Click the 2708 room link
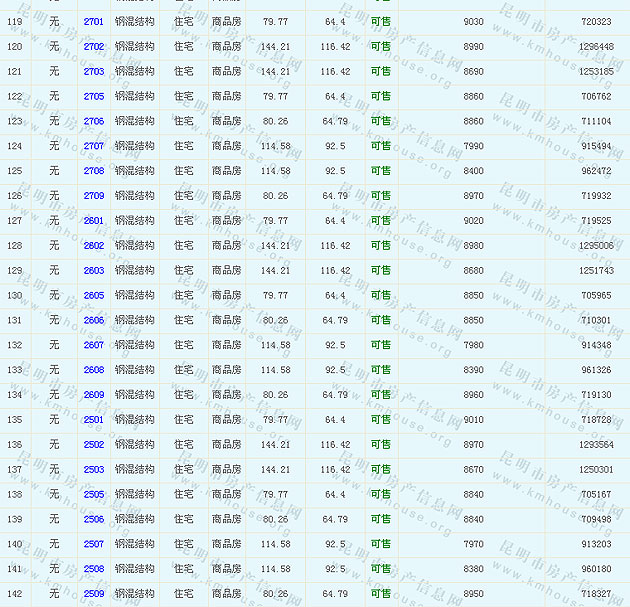 click(93, 171)
